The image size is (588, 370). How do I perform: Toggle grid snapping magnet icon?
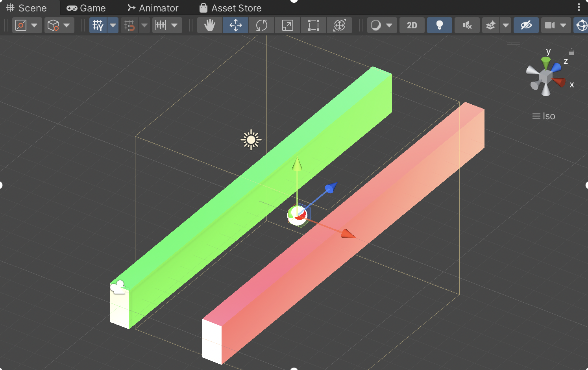coord(129,26)
